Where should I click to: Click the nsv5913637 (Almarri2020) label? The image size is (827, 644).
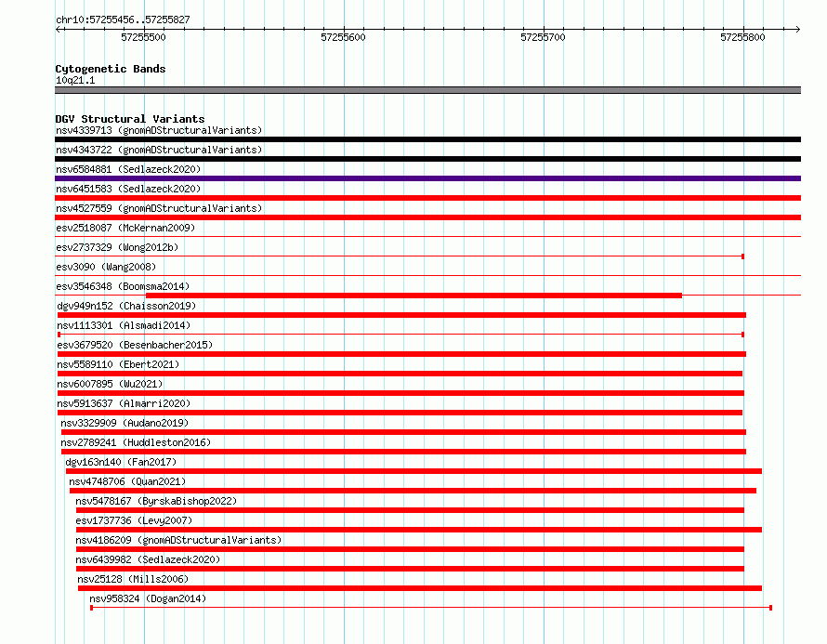point(124,403)
